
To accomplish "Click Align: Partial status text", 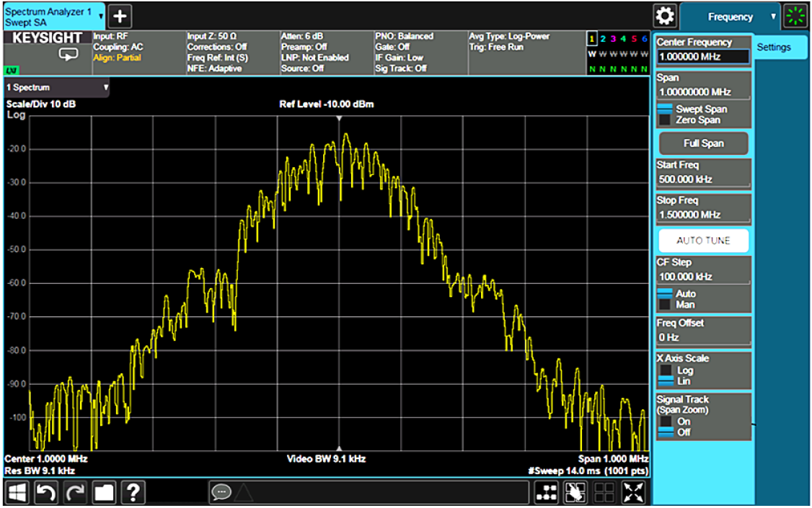I will pos(117,58).
